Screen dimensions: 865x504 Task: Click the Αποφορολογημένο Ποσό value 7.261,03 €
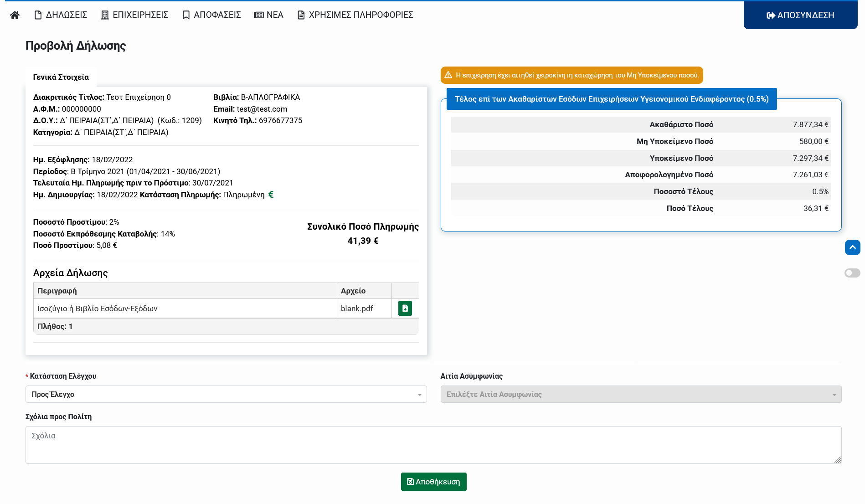click(811, 175)
